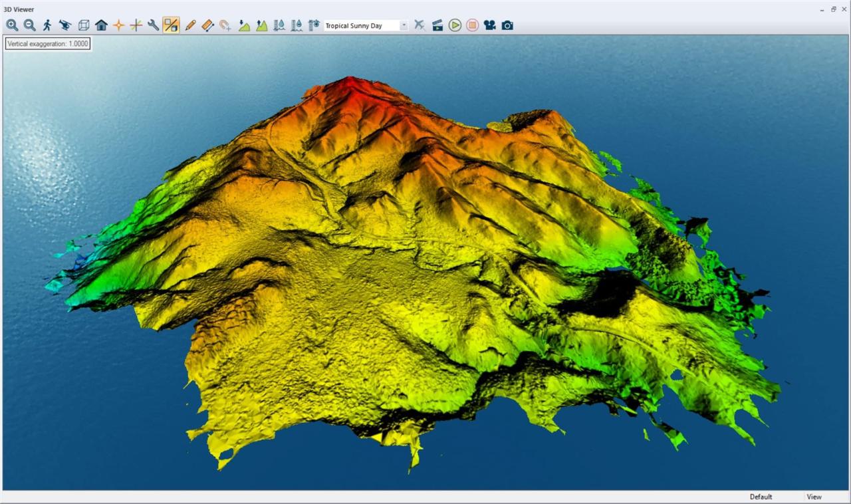Click the Default label in status bar

[761, 497]
